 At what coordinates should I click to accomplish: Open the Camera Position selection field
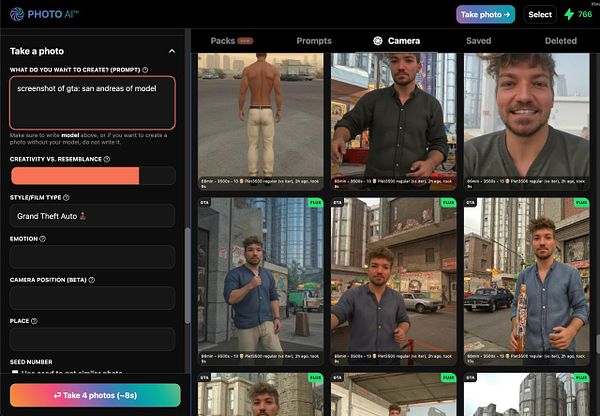click(93, 298)
